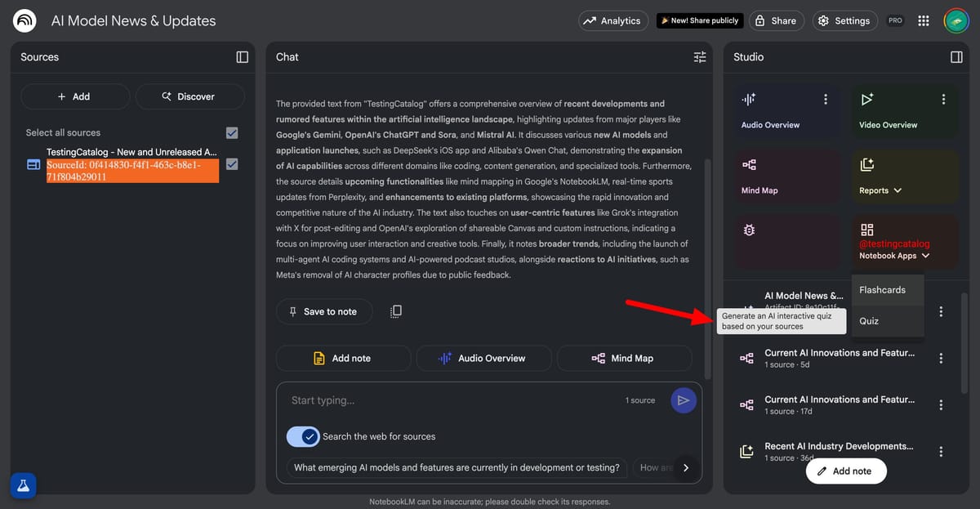The height and width of the screenshot is (509, 980).
Task: Open Analytics from the top bar
Action: tap(613, 20)
